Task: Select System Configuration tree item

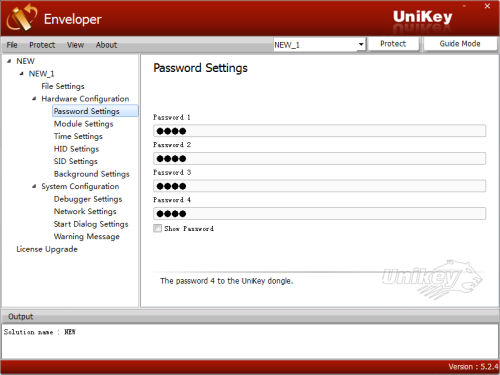Action: point(80,186)
